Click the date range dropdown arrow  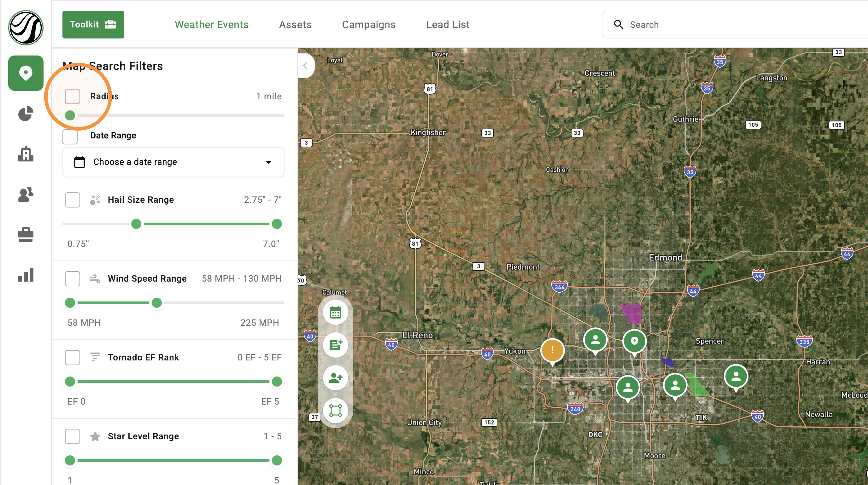click(x=268, y=162)
